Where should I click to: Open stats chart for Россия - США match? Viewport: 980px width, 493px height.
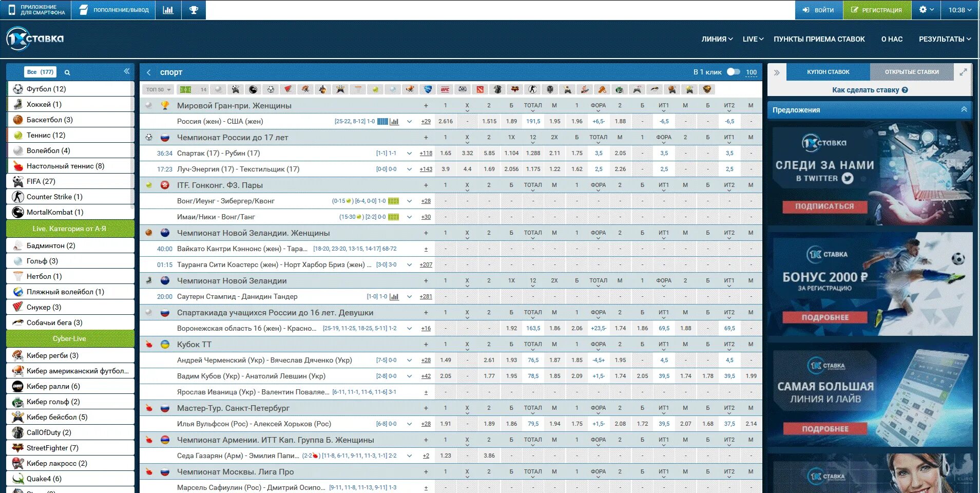click(x=394, y=122)
